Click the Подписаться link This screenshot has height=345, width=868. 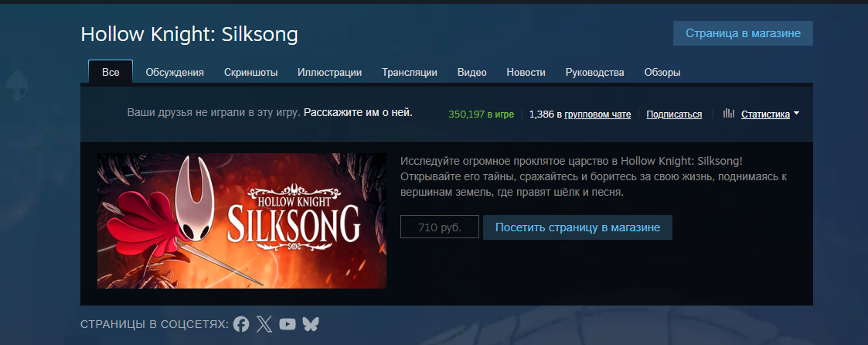pos(674,114)
